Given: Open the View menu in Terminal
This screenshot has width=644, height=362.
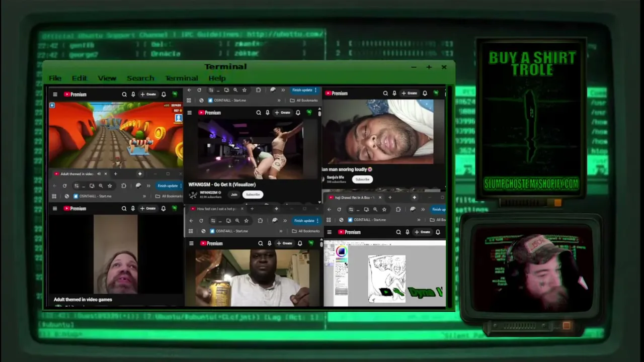Looking at the screenshot, I should pos(107,78).
